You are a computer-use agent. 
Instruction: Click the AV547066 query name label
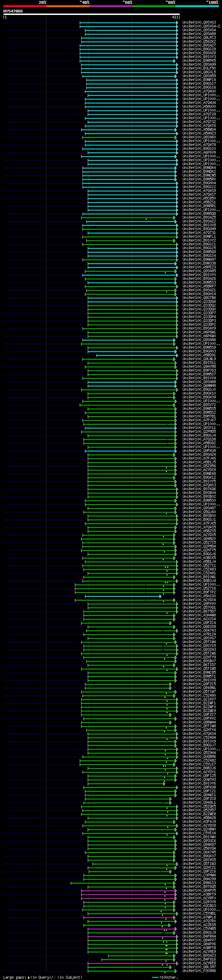(13, 11)
